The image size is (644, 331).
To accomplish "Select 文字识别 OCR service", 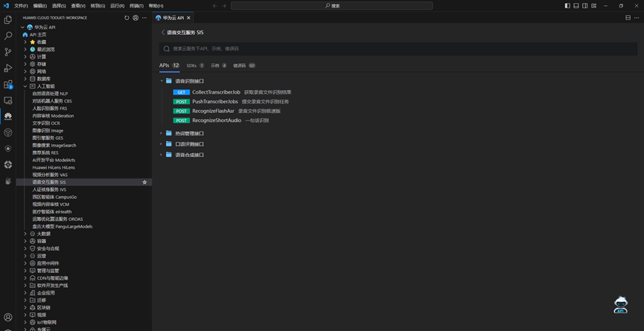I will coord(46,123).
